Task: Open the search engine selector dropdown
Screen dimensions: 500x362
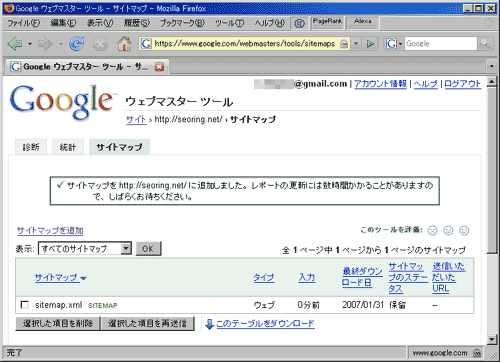Action: [x=394, y=44]
